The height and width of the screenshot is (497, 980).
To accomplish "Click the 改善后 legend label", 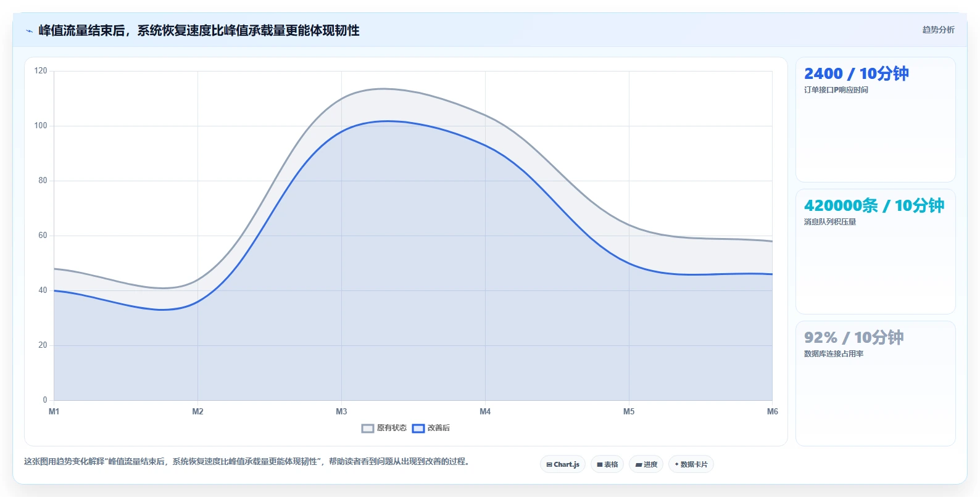I will coord(439,428).
